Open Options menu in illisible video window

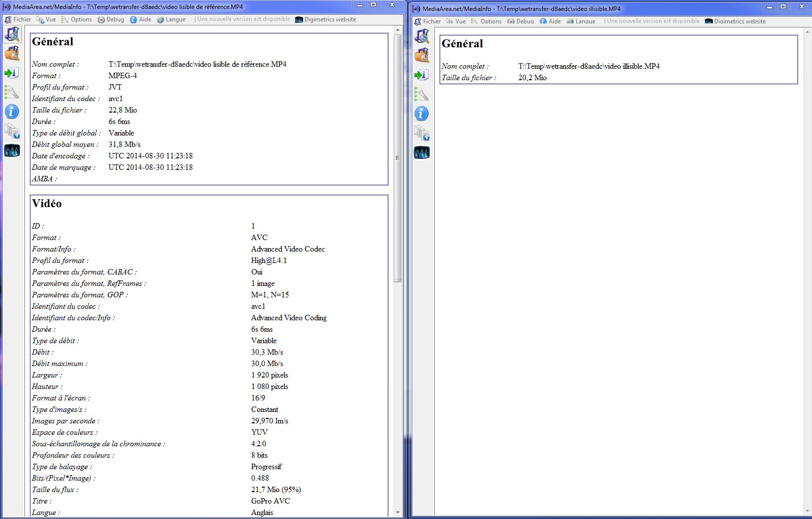click(x=486, y=21)
